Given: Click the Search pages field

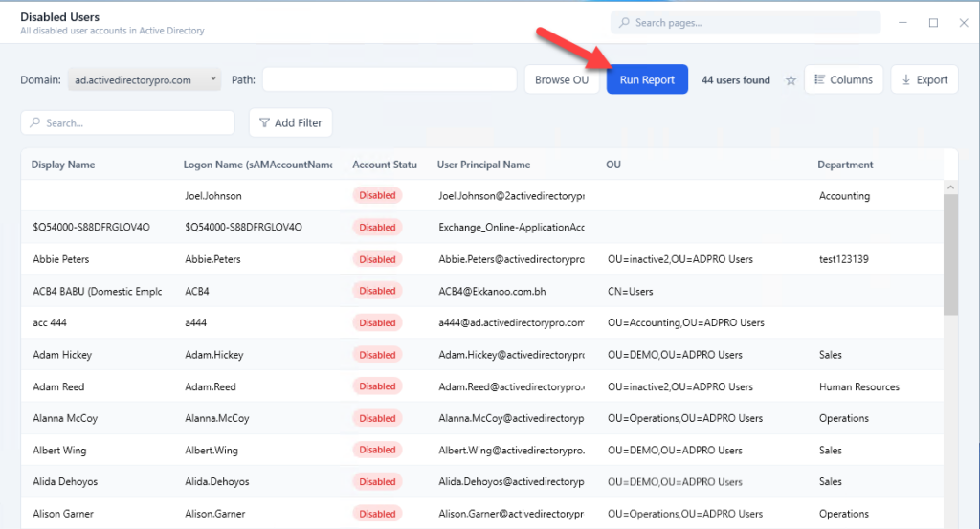Looking at the screenshot, I should coord(746,23).
